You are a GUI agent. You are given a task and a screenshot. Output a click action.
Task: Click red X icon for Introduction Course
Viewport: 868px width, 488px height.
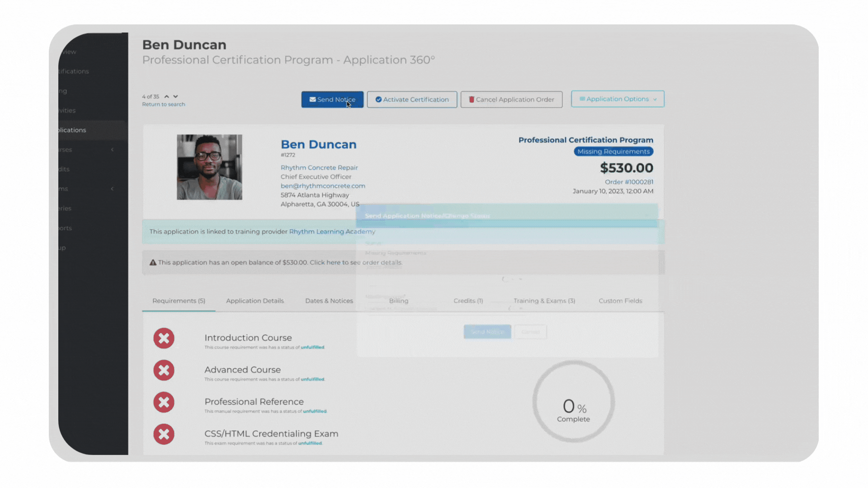[164, 338]
